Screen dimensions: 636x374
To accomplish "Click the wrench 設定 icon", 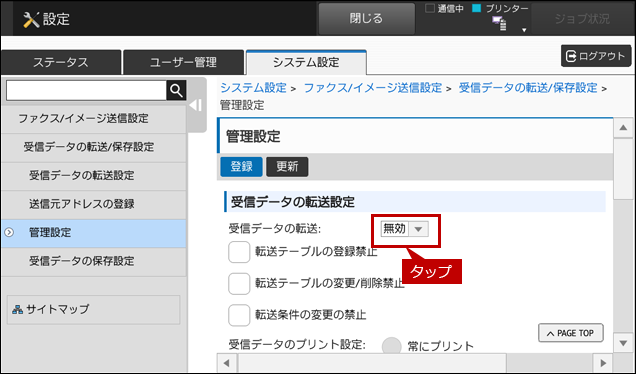I will click(31, 19).
